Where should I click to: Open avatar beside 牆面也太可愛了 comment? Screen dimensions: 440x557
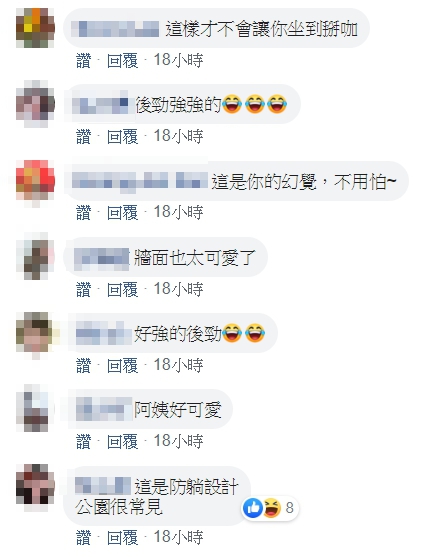pos(36,256)
